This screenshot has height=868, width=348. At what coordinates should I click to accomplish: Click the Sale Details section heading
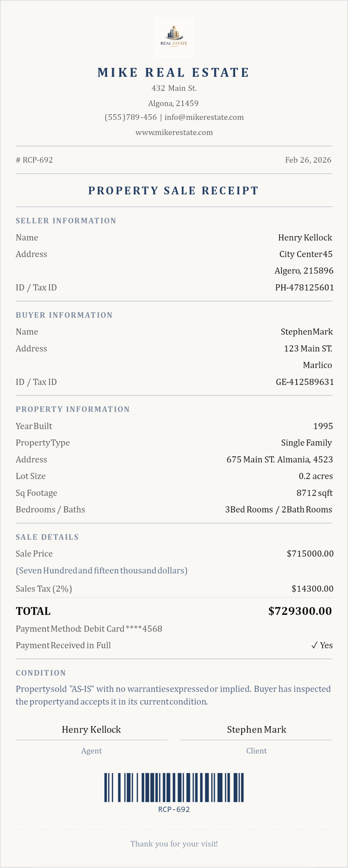[47, 537]
